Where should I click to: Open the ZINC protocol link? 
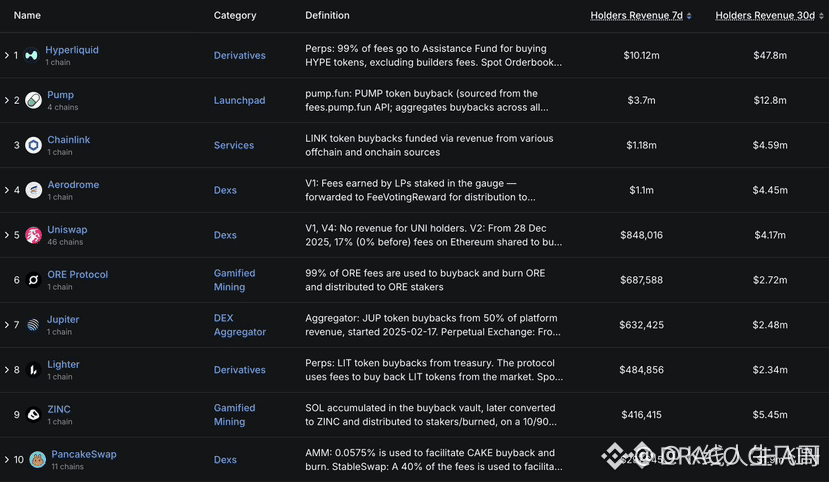[x=59, y=409]
